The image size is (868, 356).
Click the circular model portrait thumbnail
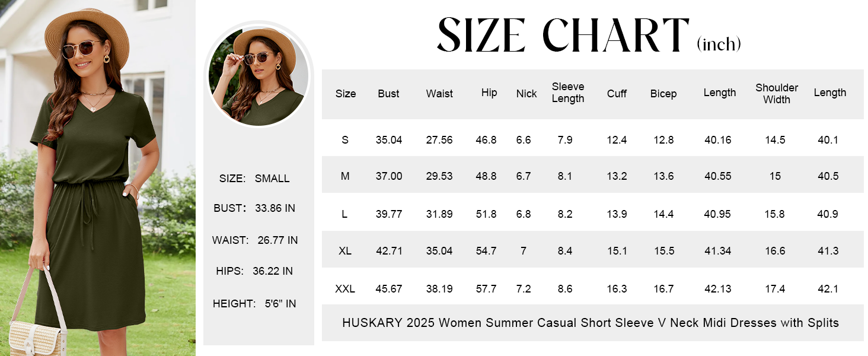pyautogui.click(x=259, y=74)
